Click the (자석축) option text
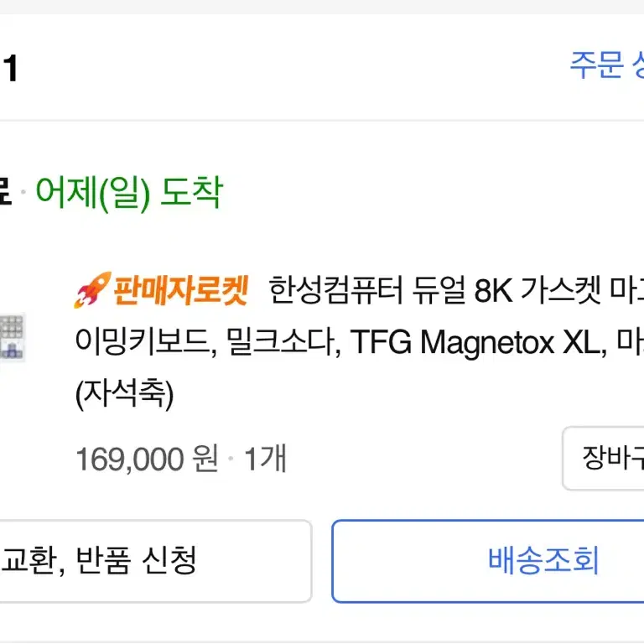 click(124, 394)
